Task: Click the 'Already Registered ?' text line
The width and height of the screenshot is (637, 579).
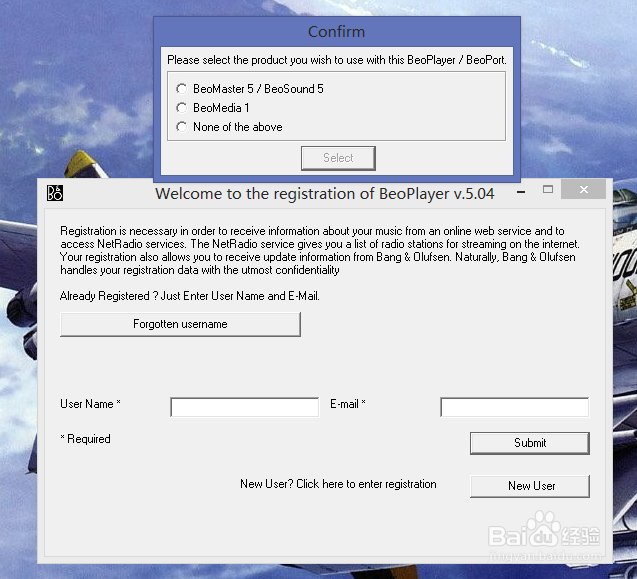Action: [190, 296]
